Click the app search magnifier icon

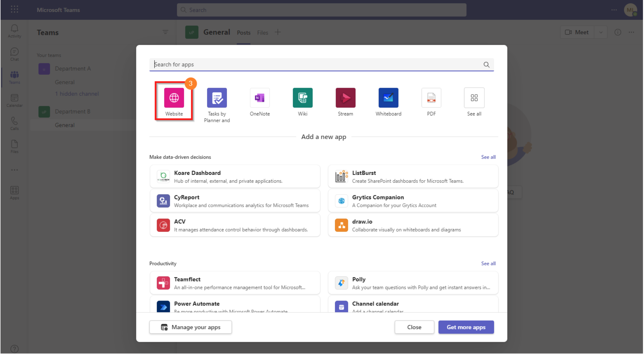[x=486, y=65]
